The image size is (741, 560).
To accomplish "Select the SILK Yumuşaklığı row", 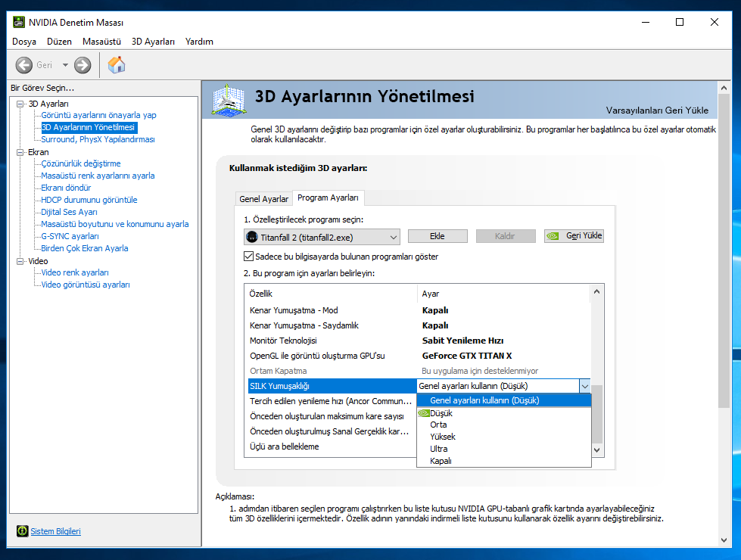I will click(332, 386).
